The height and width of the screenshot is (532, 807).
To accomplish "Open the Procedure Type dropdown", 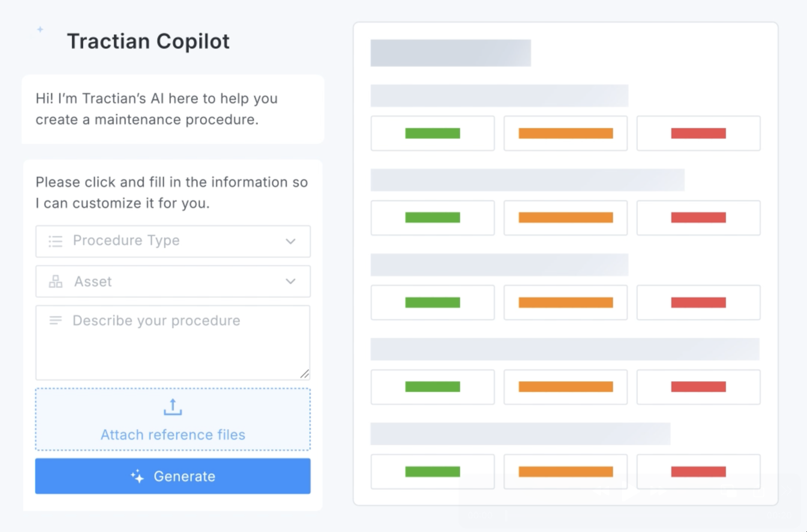I will pyautogui.click(x=173, y=241).
